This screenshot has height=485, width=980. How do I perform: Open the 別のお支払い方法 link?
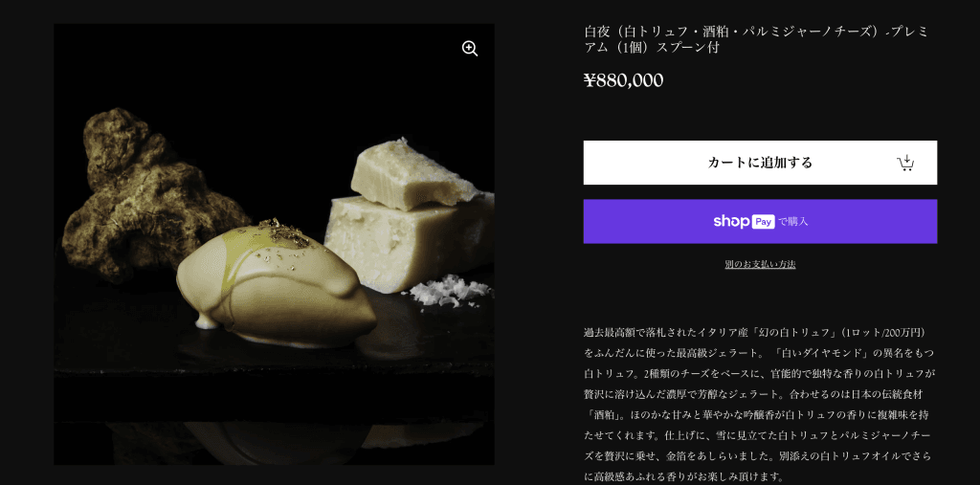(x=760, y=264)
